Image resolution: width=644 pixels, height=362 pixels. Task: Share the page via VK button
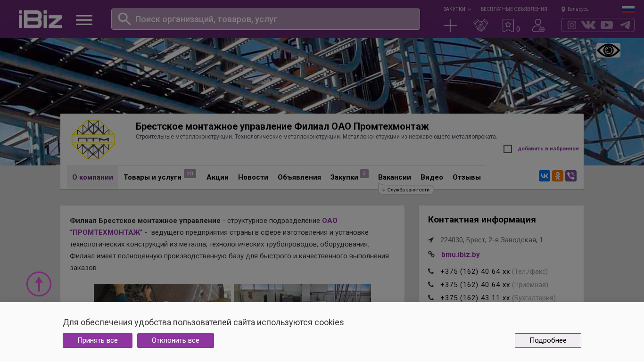coord(545,176)
